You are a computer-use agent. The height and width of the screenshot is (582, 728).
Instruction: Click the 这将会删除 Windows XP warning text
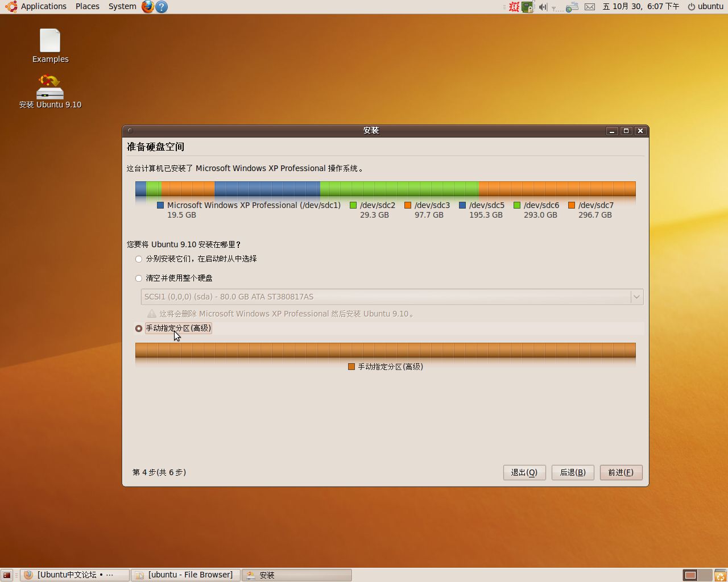(287, 314)
